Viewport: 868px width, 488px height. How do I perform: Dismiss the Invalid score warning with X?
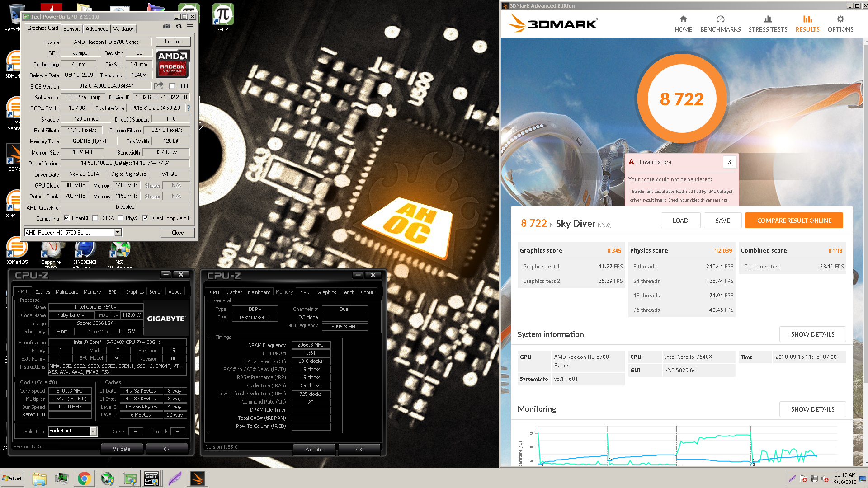pos(729,162)
